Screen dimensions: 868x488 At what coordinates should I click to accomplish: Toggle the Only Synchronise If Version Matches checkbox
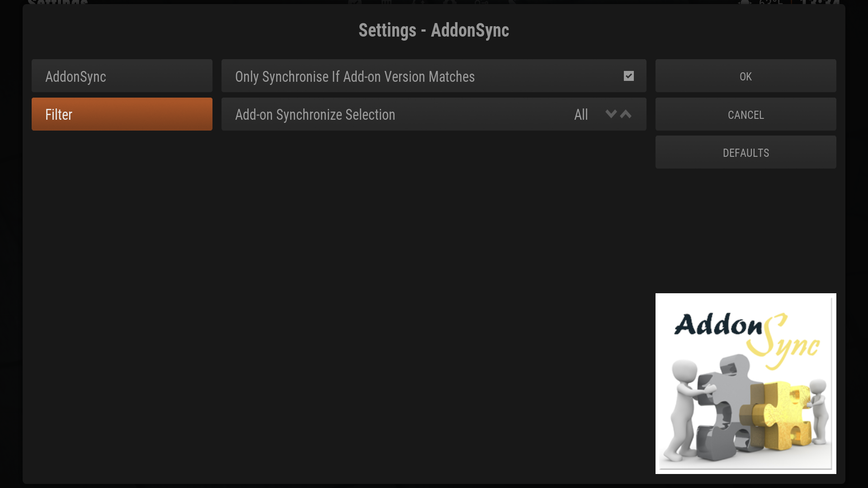628,76
